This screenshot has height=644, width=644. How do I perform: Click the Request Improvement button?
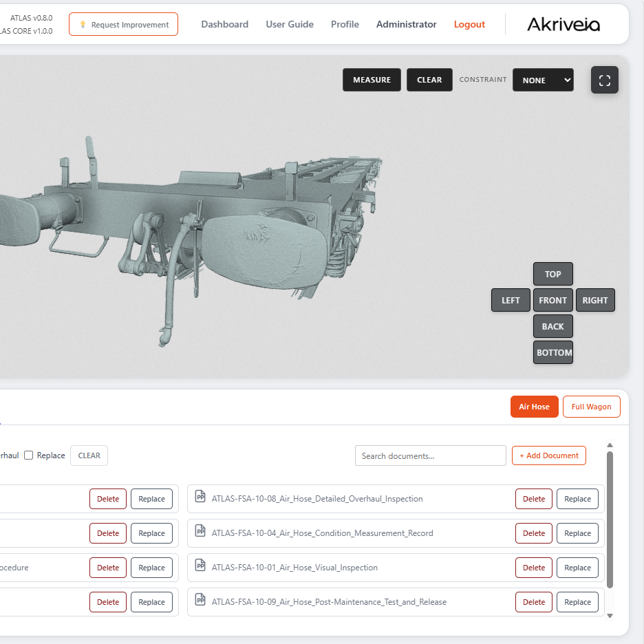tap(124, 24)
